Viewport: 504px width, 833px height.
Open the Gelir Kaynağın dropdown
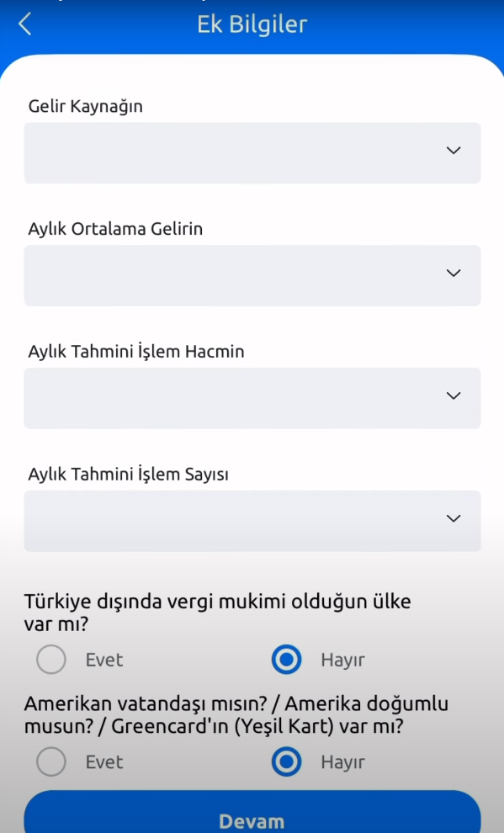click(x=252, y=153)
